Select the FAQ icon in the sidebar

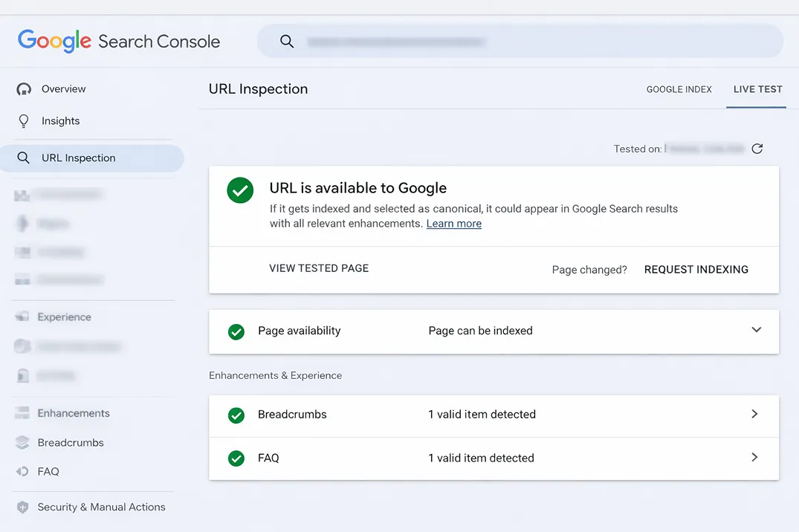click(x=22, y=471)
